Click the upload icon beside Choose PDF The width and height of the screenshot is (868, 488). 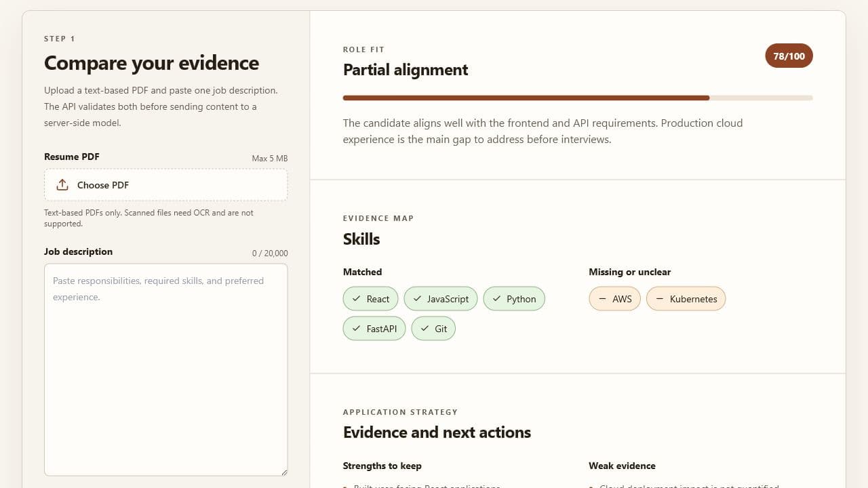pos(62,185)
